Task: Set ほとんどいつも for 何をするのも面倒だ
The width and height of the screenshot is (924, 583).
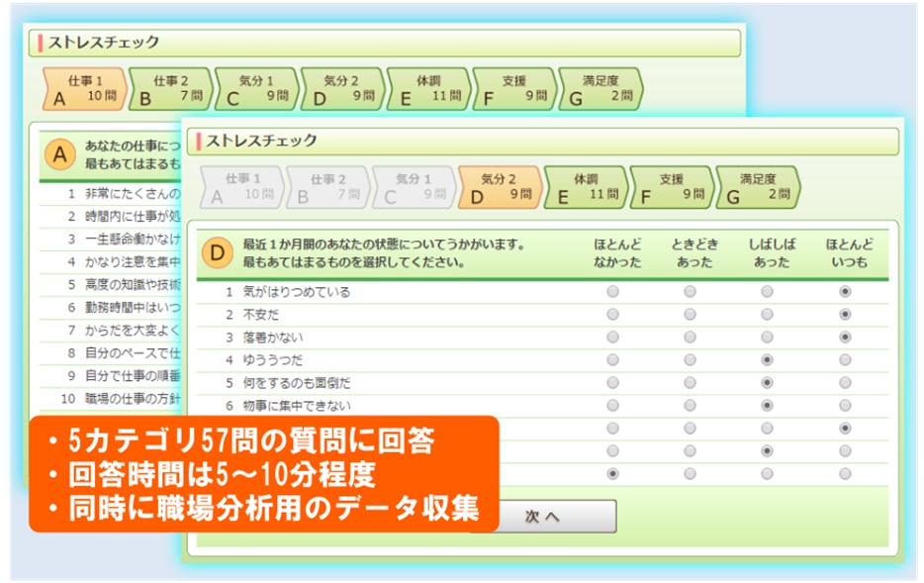Action: [x=845, y=383]
